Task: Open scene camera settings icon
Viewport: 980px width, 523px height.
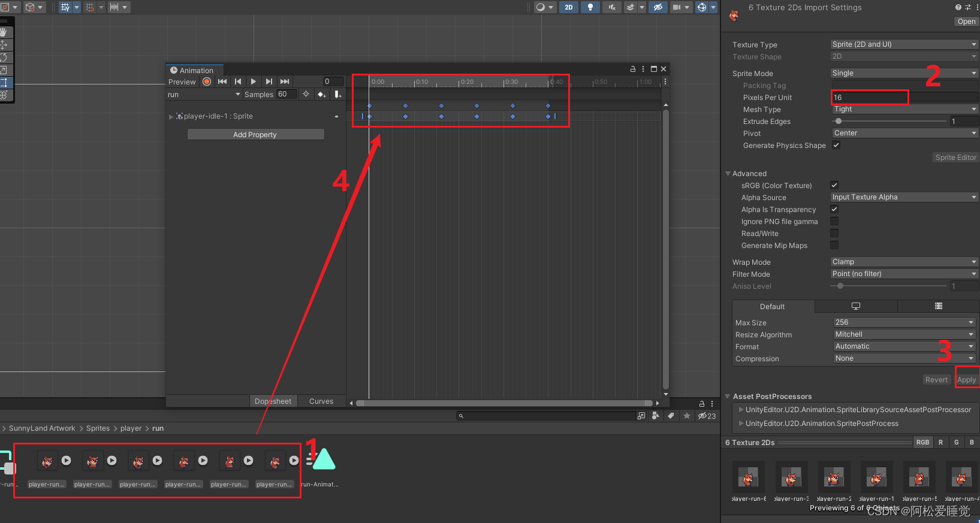Action: click(677, 7)
